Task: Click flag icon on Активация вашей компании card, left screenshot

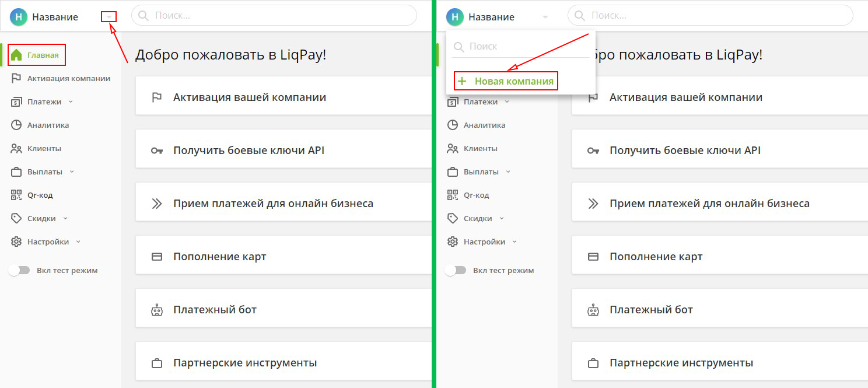Action: (156, 97)
